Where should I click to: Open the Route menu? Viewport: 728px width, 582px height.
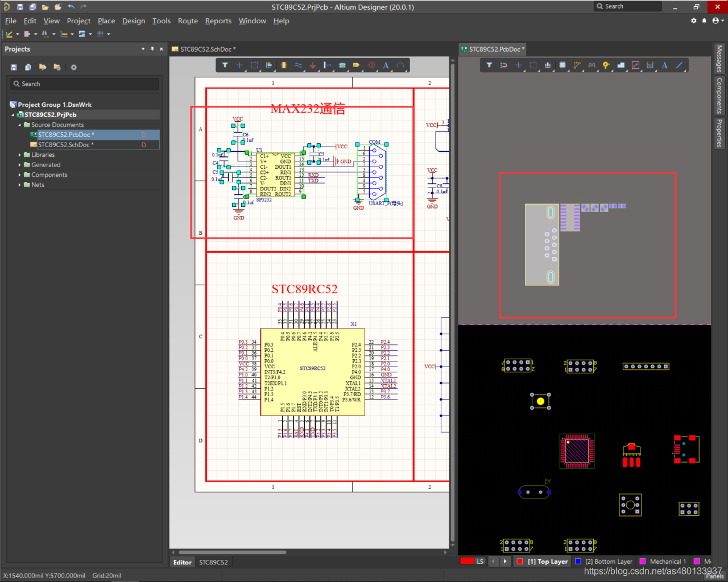coord(188,20)
